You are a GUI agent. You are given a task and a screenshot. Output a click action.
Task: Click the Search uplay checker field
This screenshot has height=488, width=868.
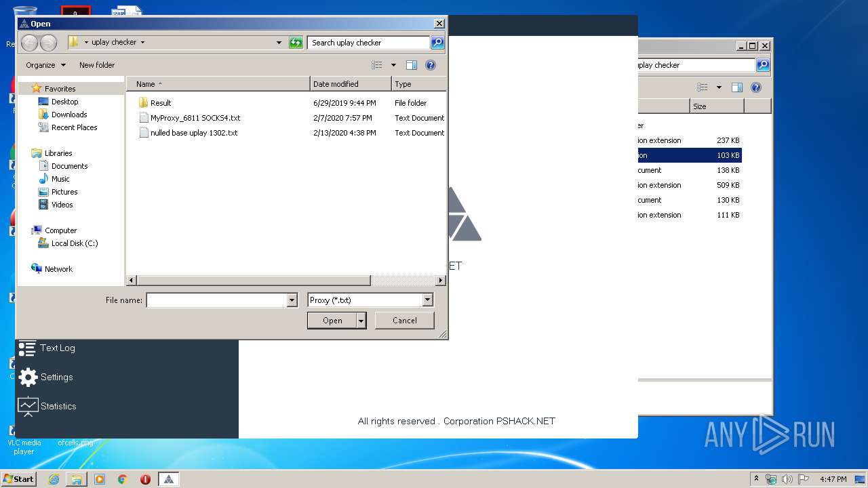pos(368,43)
